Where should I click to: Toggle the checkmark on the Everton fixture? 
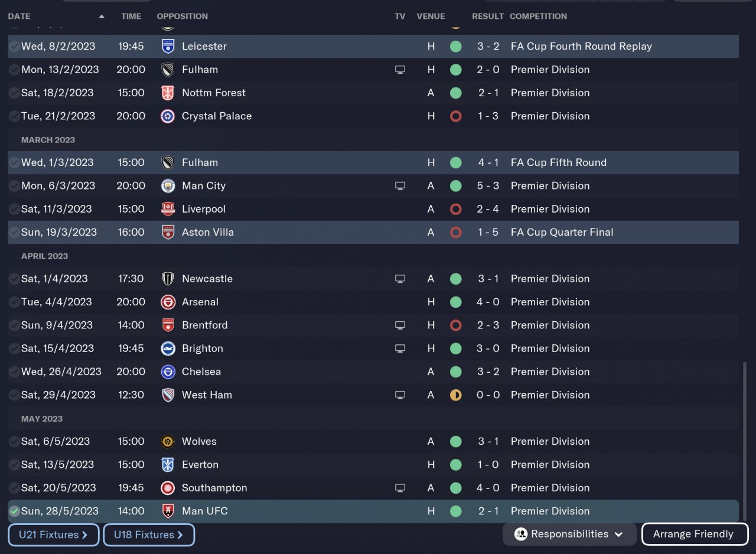(14, 465)
